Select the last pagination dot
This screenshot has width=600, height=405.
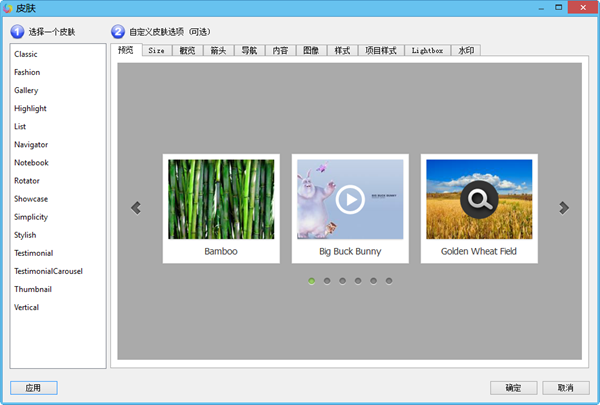coord(389,281)
